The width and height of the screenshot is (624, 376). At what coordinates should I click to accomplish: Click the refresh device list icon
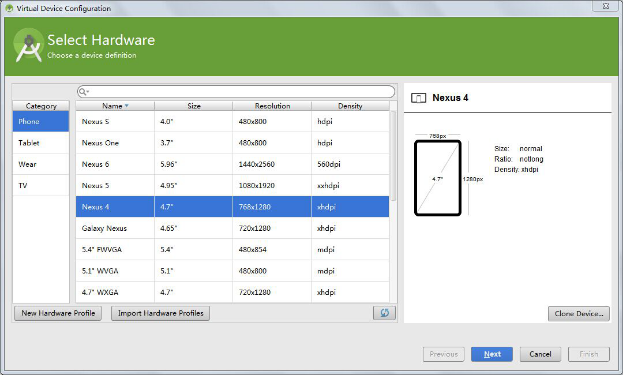tap(384, 313)
